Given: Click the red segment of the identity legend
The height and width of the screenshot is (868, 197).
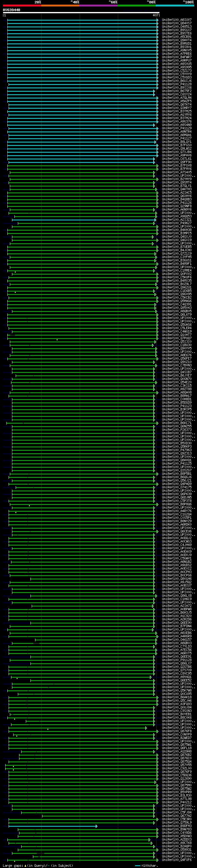Looking at the screenshot, I should 22,6.
